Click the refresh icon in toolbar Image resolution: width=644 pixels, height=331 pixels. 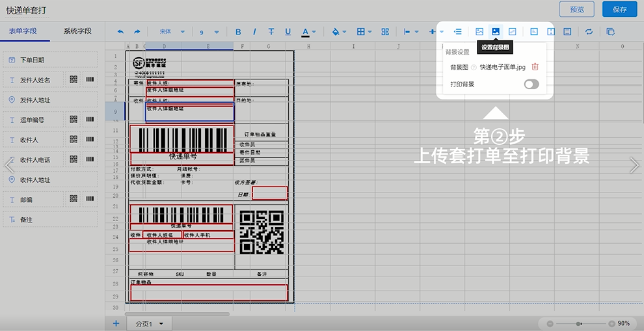coord(589,31)
